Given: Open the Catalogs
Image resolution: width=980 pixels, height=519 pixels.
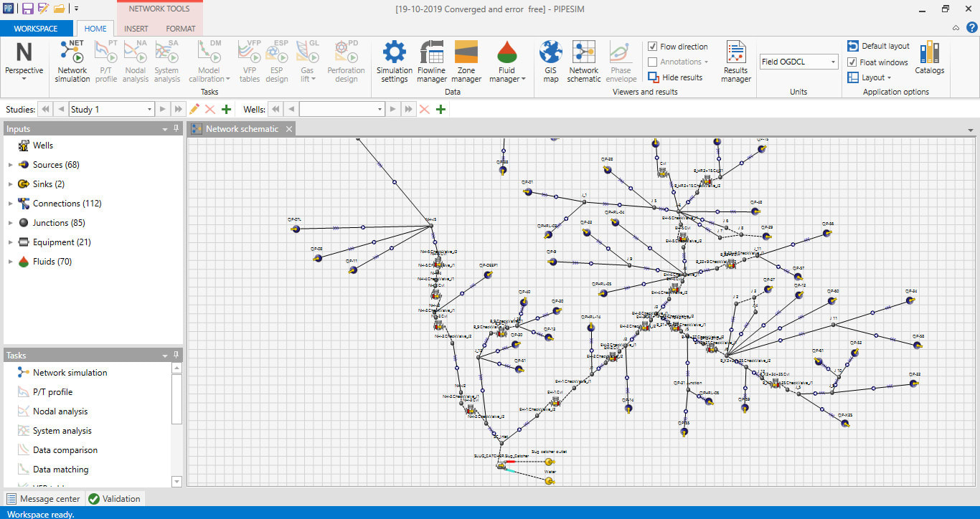Looking at the screenshot, I should 929,57.
